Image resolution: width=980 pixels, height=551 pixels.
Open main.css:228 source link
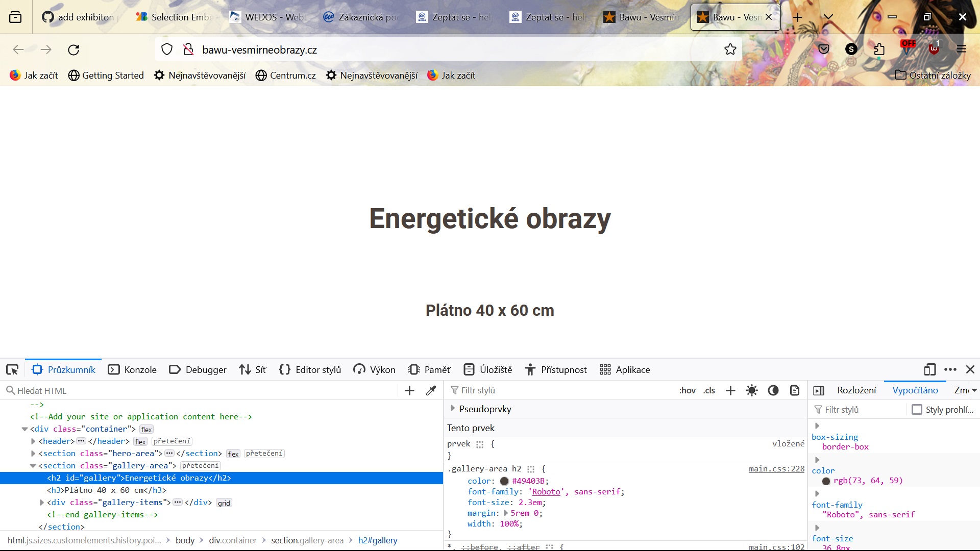point(776,469)
